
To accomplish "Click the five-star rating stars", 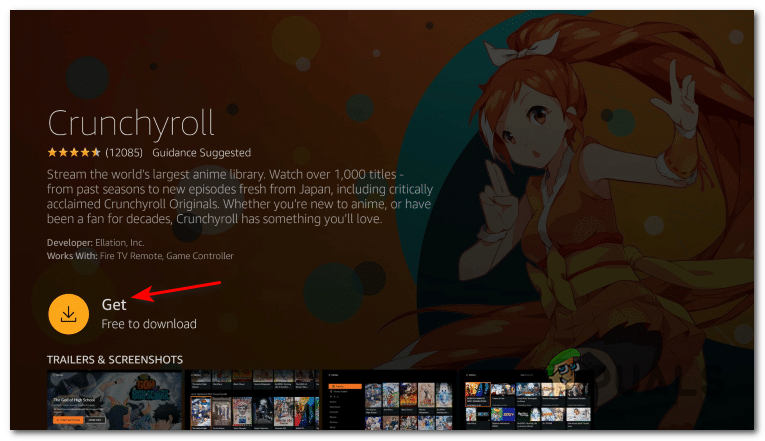I will coord(74,153).
